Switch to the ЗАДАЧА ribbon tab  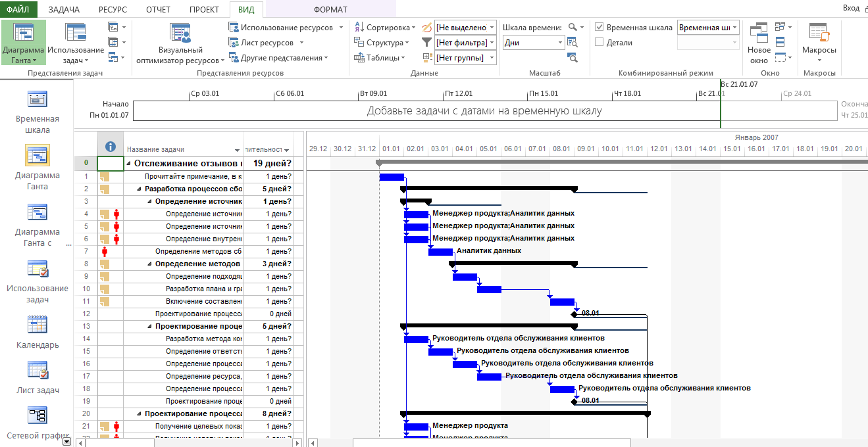pyautogui.click(x=64, y=9)
